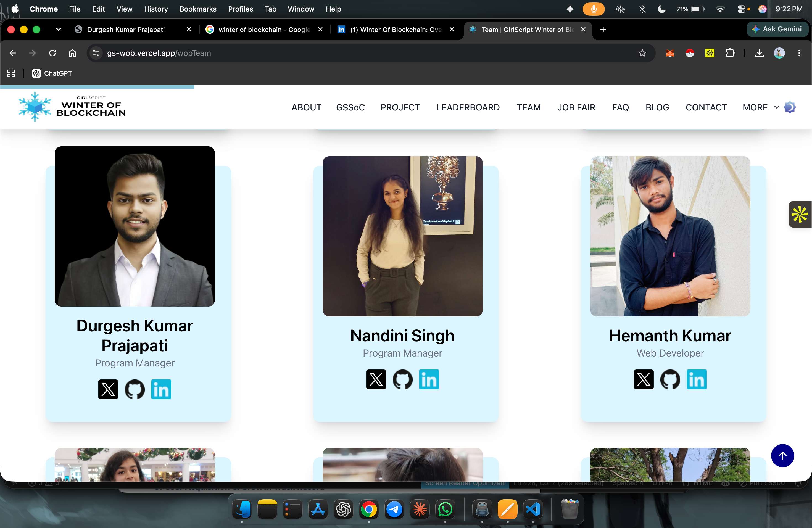This screenshot has height=528, width=812.
Task: Open the apps grid in bookmarks bar
Action: pos(11,73)
